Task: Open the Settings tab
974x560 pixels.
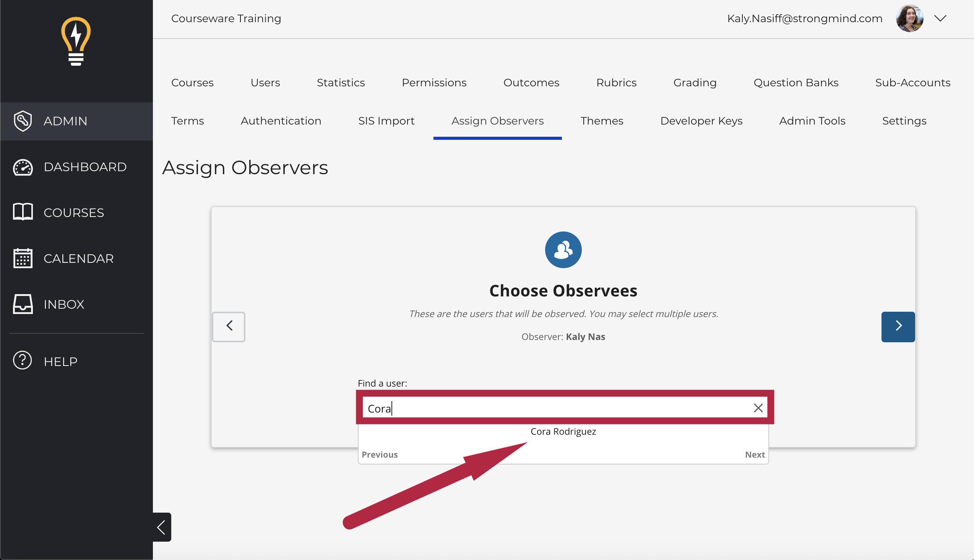Action: point(904,121)
